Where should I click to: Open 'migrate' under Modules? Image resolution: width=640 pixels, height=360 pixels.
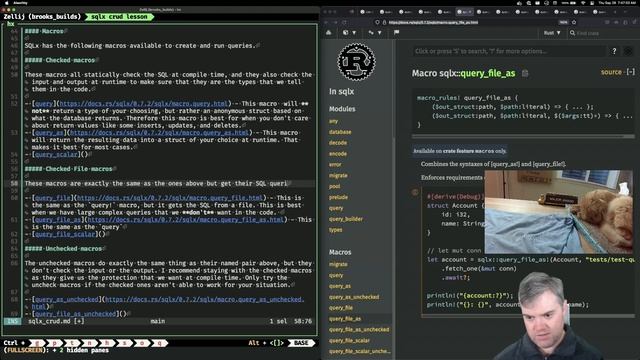coord(338,176)
